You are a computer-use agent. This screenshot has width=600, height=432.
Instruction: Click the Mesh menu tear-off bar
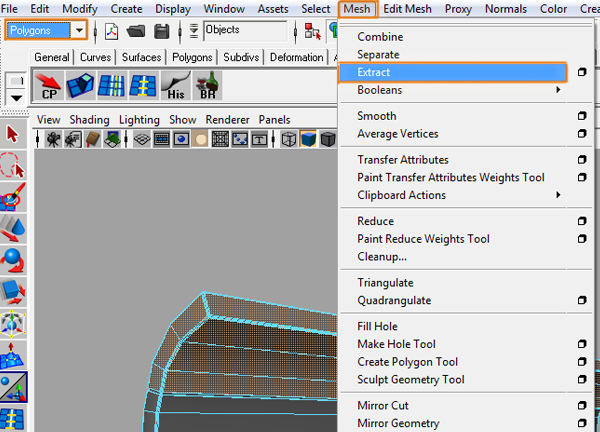coord(466,26)
